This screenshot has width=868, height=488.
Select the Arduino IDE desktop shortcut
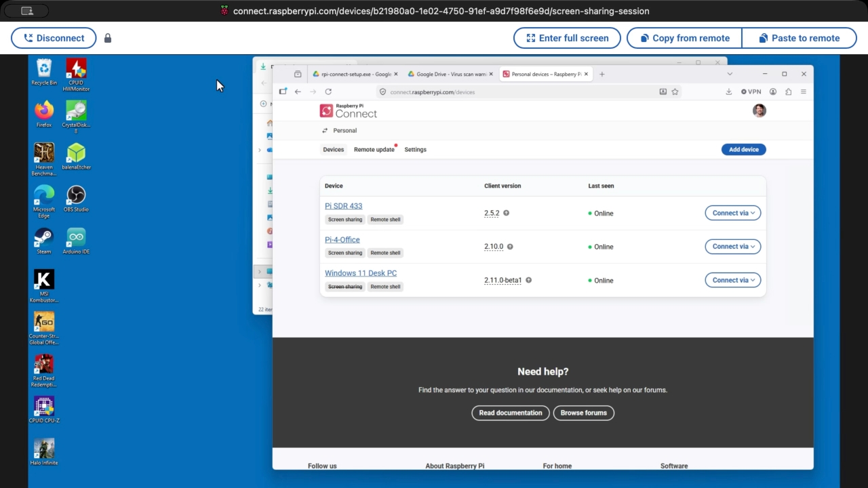tap(76, 238)
